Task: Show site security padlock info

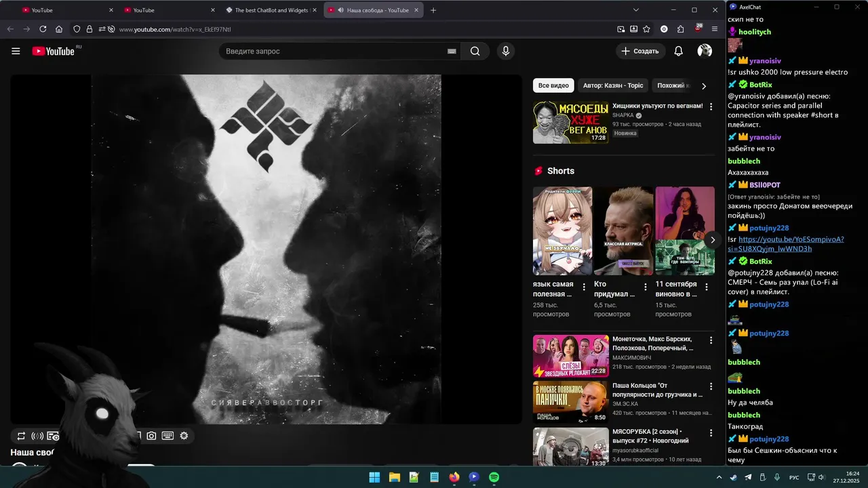Action: click(x=89, y=29)
